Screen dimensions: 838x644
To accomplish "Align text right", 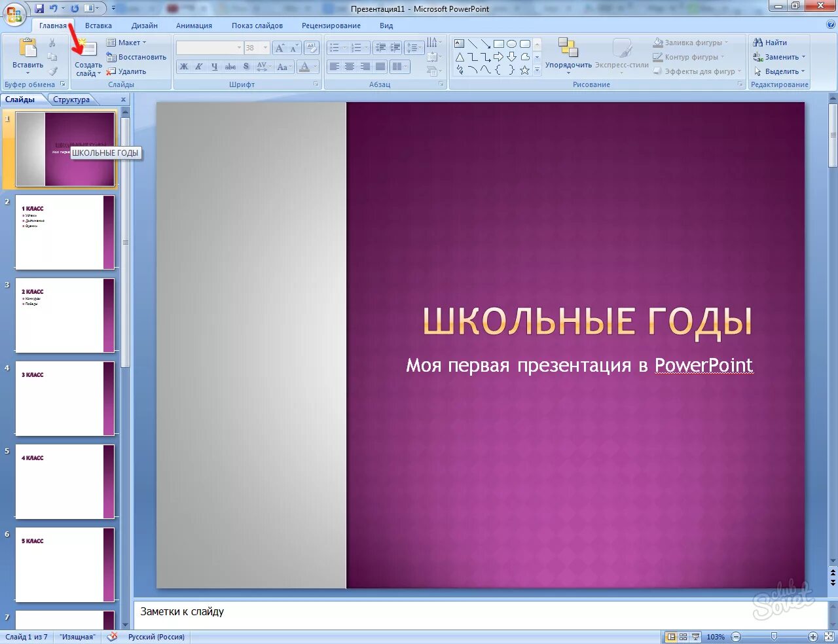I will click(365, 67).
